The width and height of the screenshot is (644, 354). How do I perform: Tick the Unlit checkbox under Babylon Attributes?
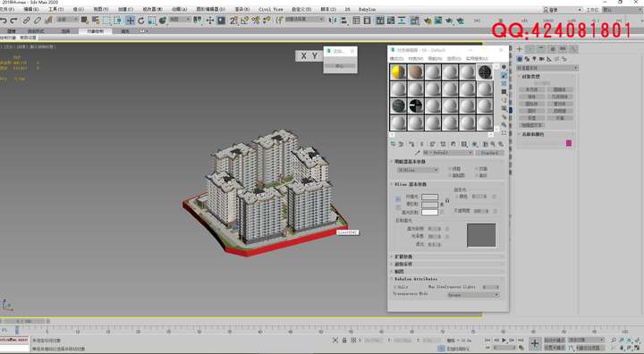pyautogui.click(x=395, y=287)
